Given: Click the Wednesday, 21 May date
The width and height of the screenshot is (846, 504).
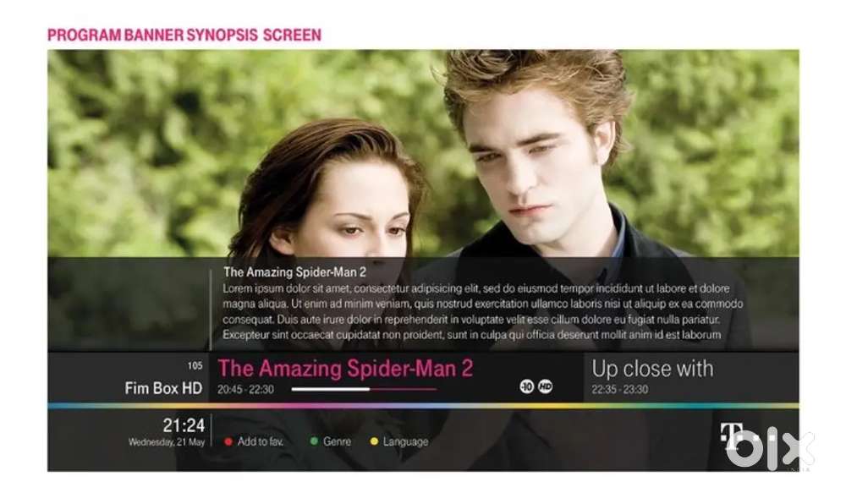Looking at the screenshot, I should (167, 442).
